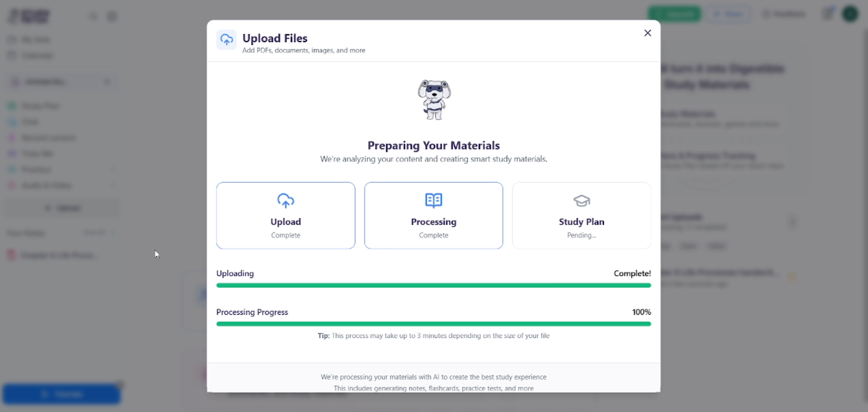This screenshot has width=868, height=412.
Task: Click the Tutor Me icon in sidebar
Action: point(12,154)
